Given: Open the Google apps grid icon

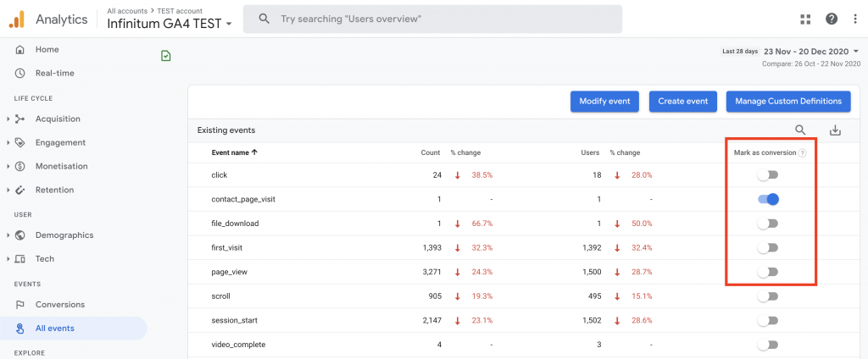Looking at the screenshot, I should [805, 19].
